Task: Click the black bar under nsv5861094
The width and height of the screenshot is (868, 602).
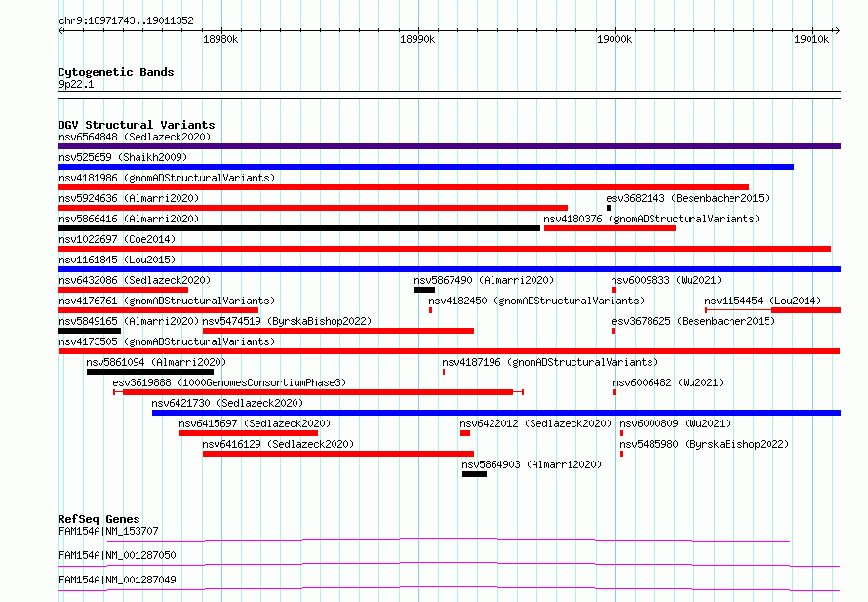Action: [x=150, y=372]
